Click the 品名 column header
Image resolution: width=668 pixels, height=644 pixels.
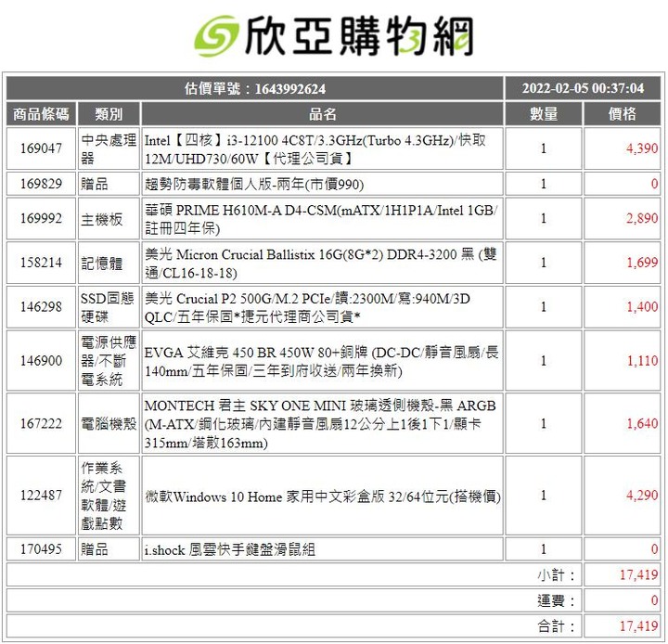click(x=323, y=114)
